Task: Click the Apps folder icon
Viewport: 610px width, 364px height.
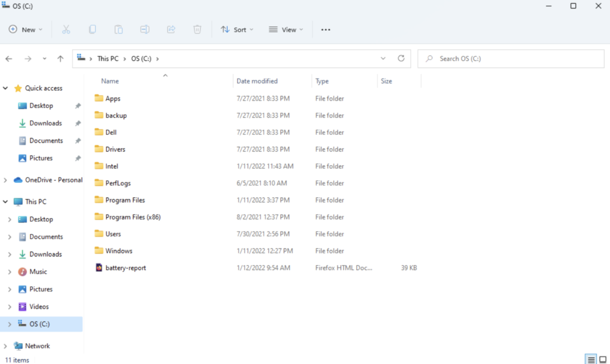Action: 99,98
